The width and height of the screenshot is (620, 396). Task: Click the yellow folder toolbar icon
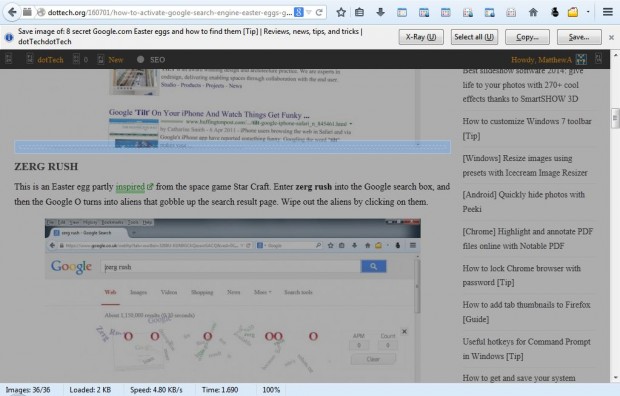573,12
